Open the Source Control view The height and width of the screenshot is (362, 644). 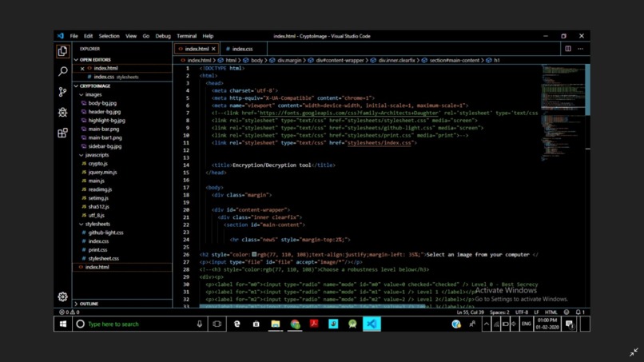62,92
